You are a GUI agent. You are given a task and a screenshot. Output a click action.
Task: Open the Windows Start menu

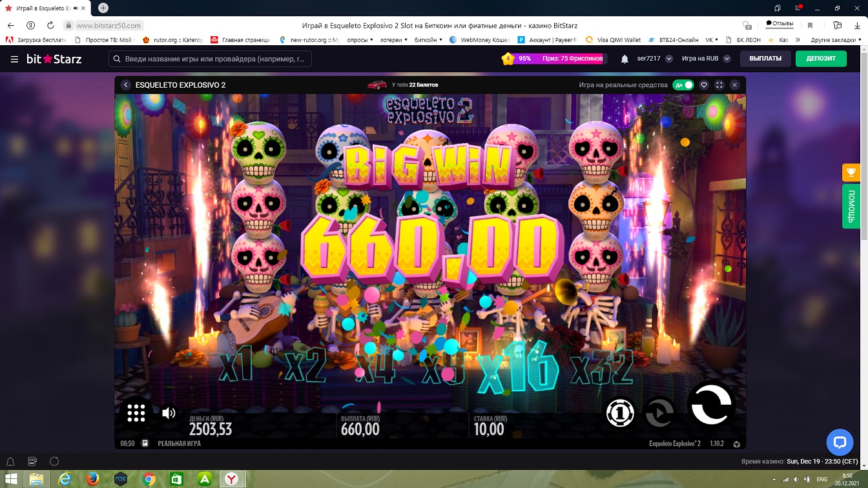12,479
